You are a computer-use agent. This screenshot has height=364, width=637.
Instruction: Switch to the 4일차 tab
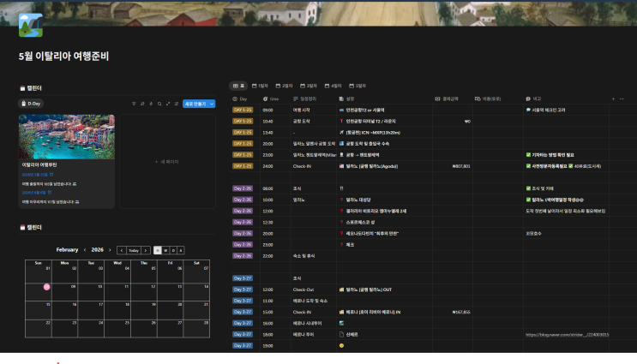333,86
